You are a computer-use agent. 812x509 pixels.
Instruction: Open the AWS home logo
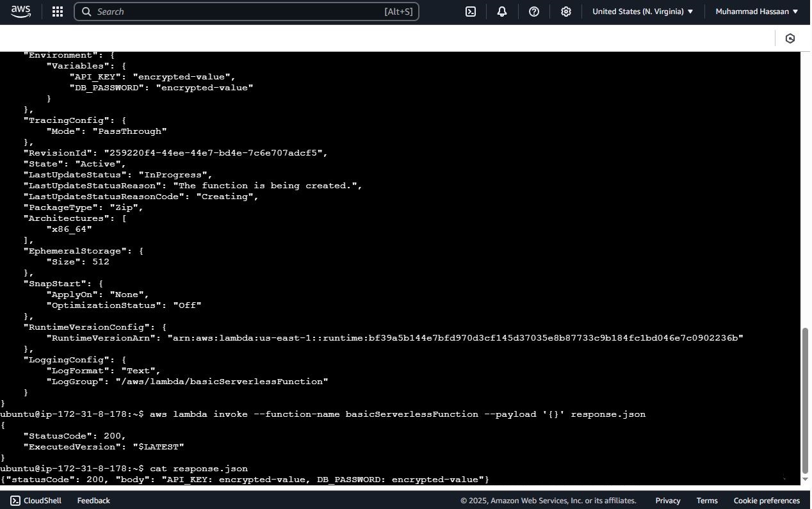pyautogui.click(x=20, y=11)
